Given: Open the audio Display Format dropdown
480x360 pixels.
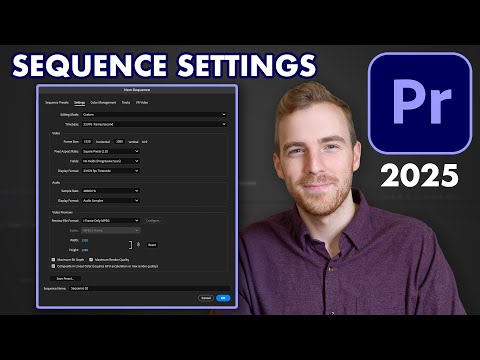Looking at the screenshot, I should (x=111, y=201).
